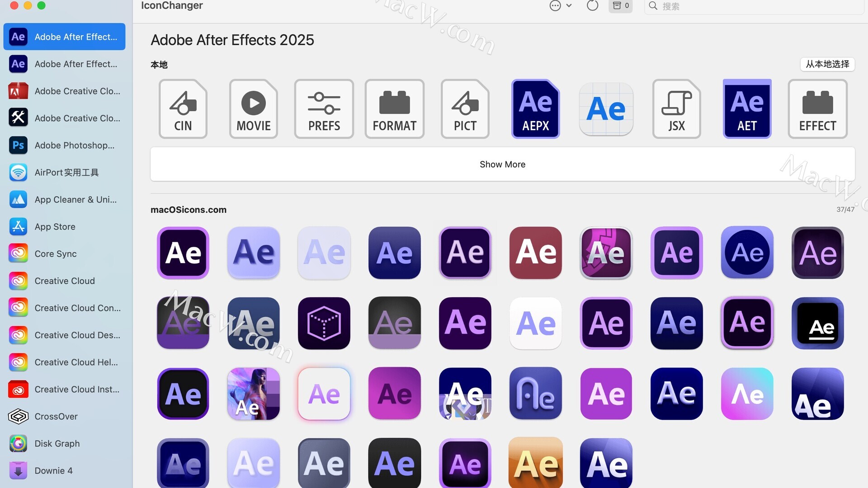868x488 pixels.
Task: Select the pink-to-cyan gradient Ae icon
Action: [747, 394]
